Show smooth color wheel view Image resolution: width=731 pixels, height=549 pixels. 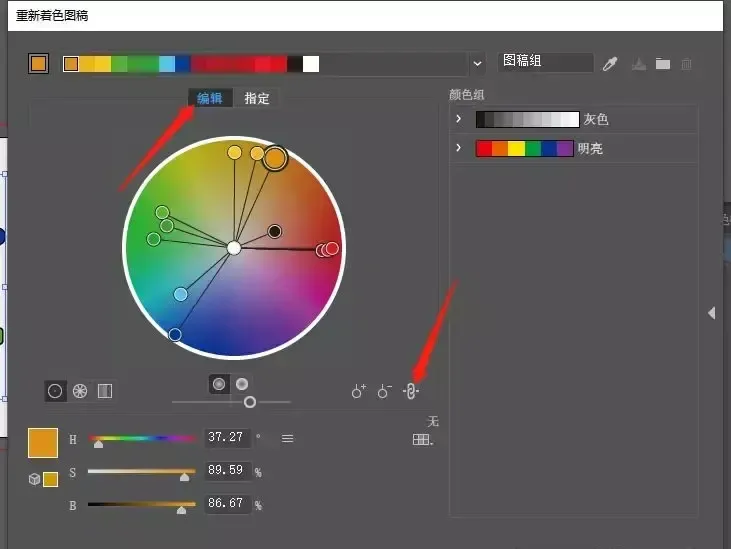tap(55, 391)
